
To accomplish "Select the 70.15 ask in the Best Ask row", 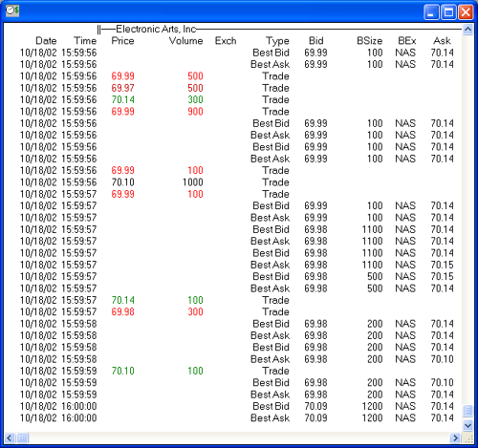I will coord(442,265).
